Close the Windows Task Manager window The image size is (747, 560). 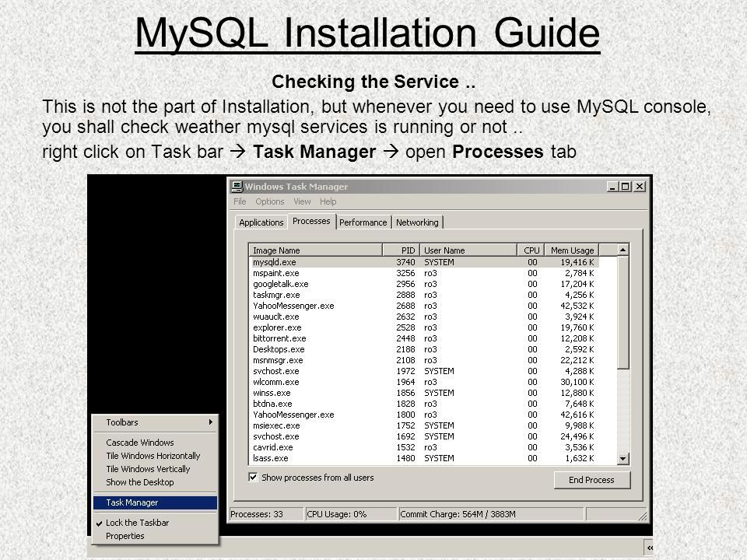tap(640, 187)
